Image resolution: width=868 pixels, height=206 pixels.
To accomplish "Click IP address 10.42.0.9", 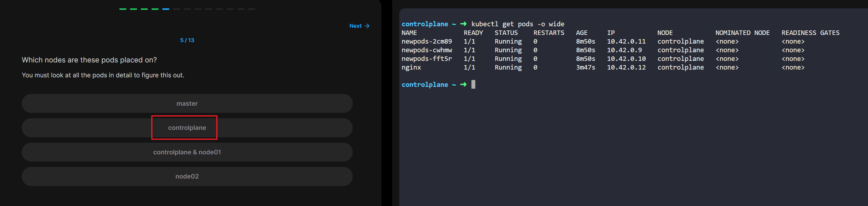I will [624, 50].
